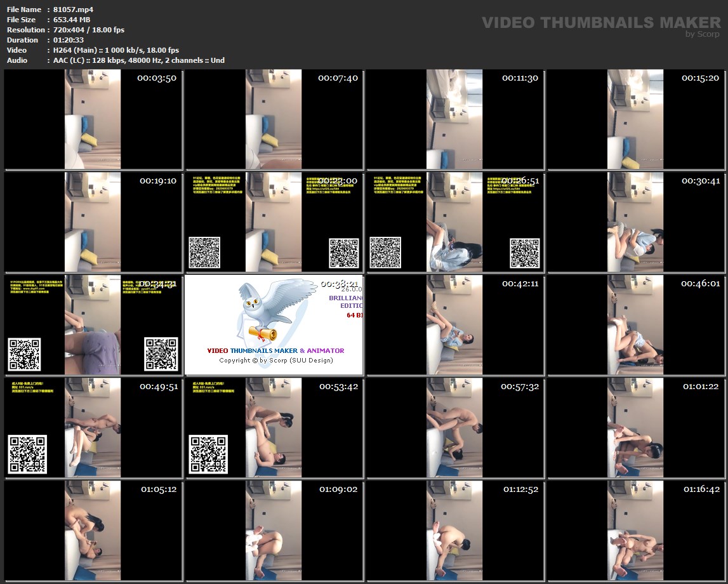The width and height of the screenshot is (728, 584).
Task: Choose the frame stamped 00:30:41
Action: (635, 222)
